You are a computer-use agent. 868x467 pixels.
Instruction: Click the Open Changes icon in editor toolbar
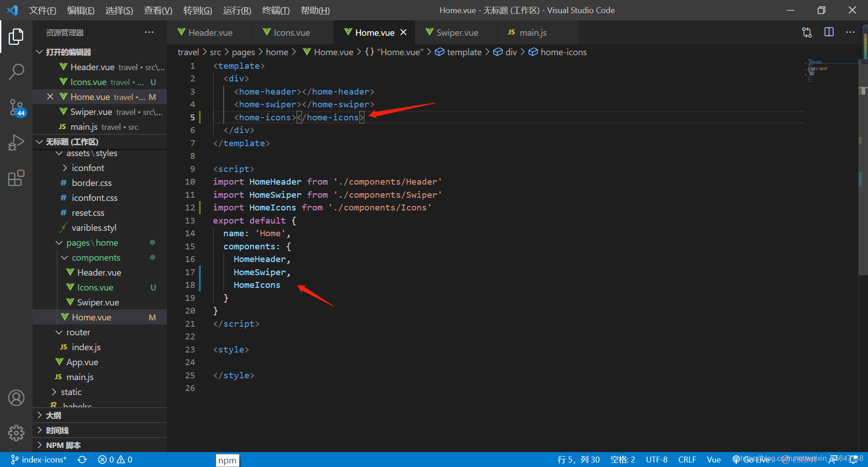pos(807,32)
